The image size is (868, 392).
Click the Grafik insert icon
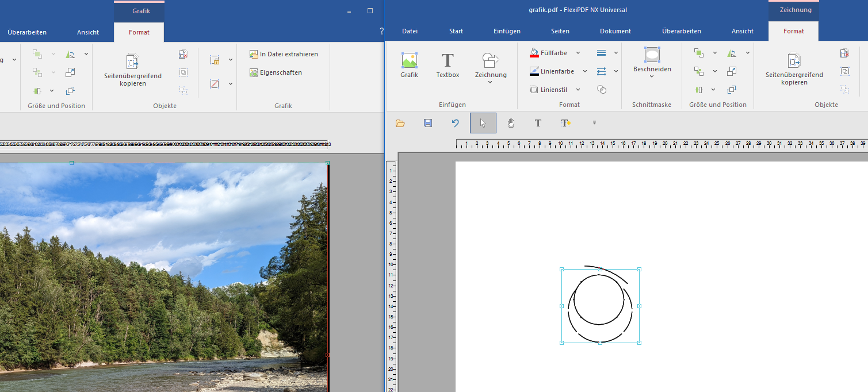click(409, 64)
